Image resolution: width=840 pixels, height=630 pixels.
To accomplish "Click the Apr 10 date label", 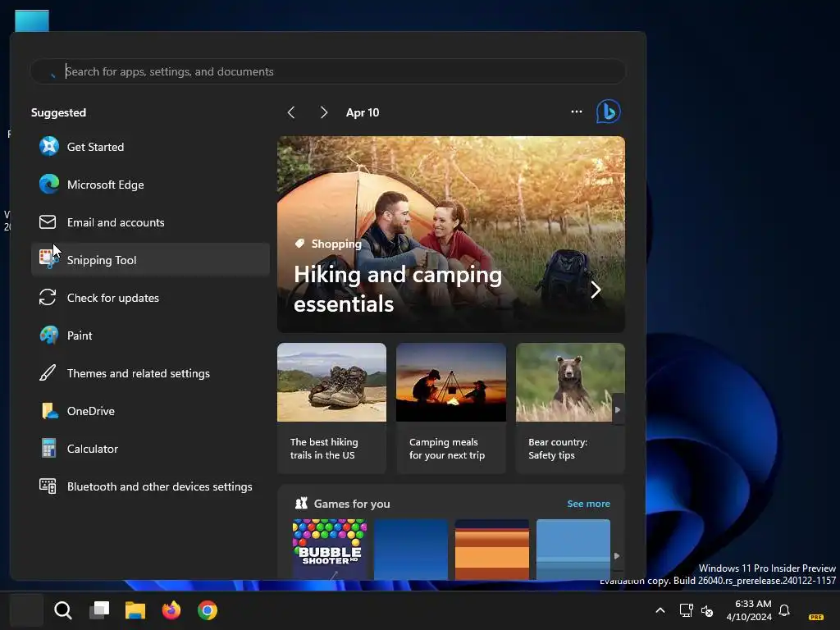I will pos(362,112).
